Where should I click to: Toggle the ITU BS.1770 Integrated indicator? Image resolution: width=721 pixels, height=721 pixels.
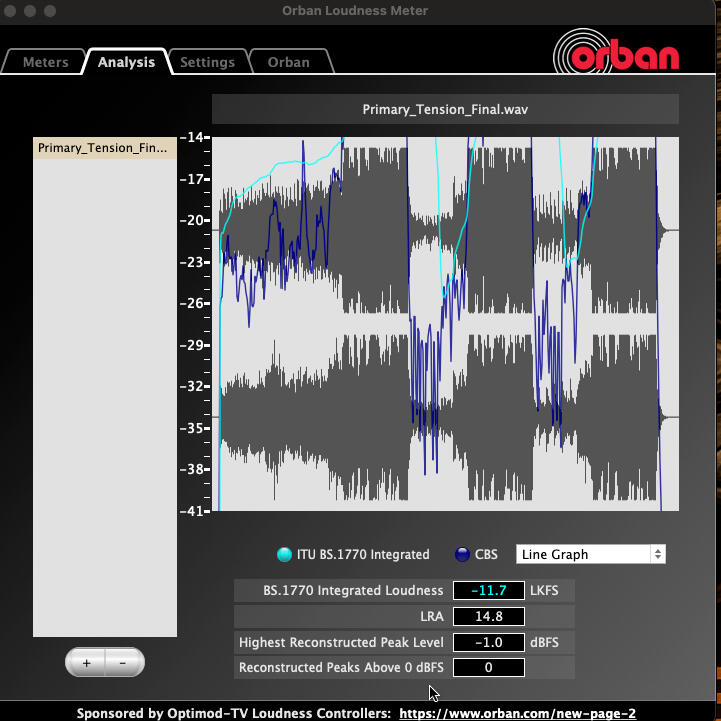click(284, 554)
